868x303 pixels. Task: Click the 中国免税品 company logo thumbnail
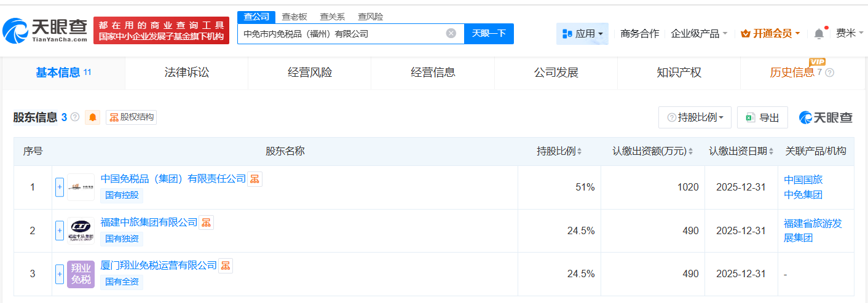click(81, 187)
